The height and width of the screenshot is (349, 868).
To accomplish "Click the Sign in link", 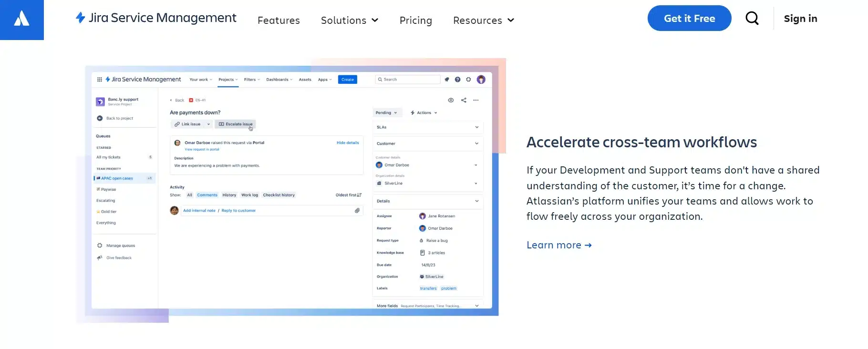I will click(800, 19).
